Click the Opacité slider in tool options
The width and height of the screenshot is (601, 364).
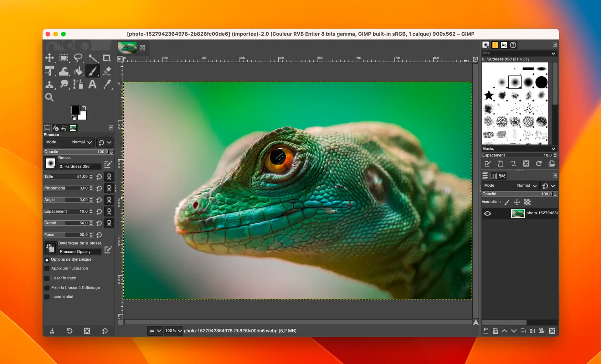(79, 152)
